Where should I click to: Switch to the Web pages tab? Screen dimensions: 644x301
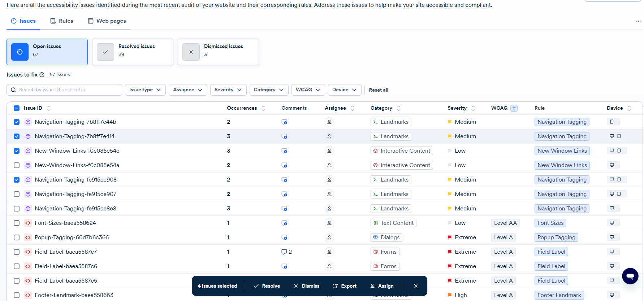107,21
